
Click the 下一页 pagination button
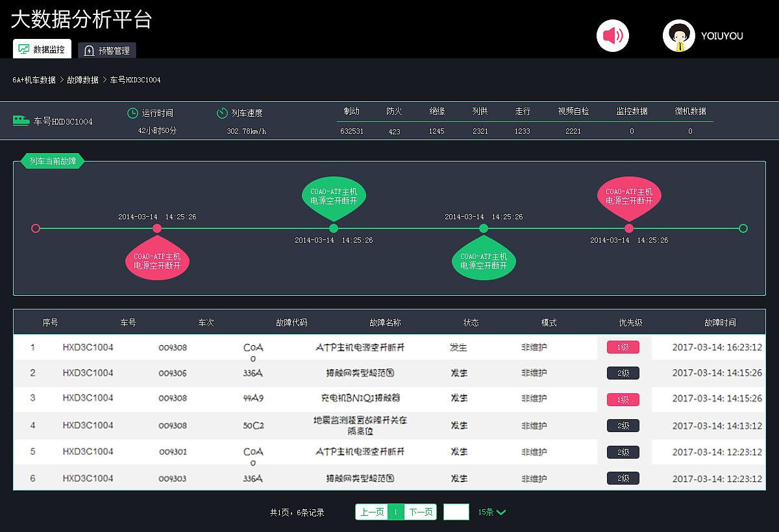[419, 512]
